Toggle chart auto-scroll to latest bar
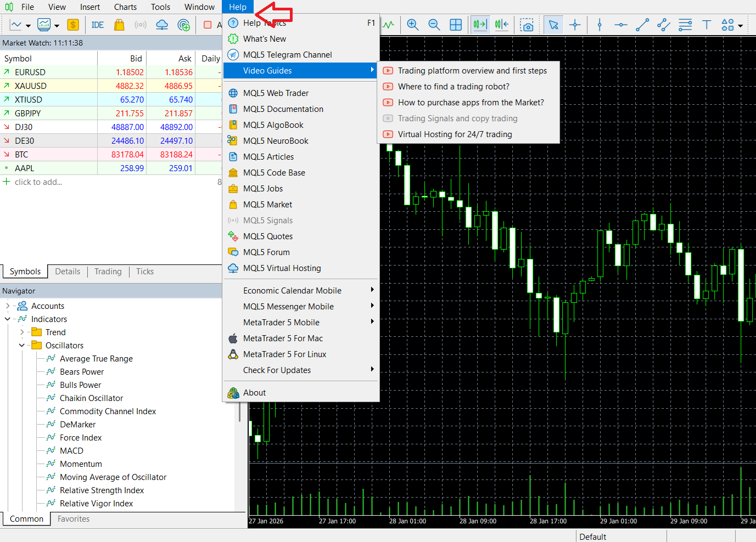 pyautogui.click(x=480, y=25)
